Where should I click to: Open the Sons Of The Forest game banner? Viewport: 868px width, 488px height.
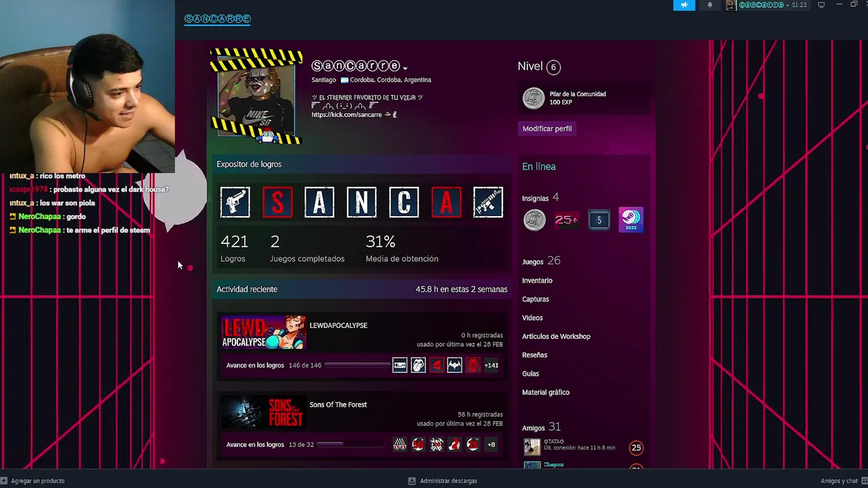coord(264,411)
